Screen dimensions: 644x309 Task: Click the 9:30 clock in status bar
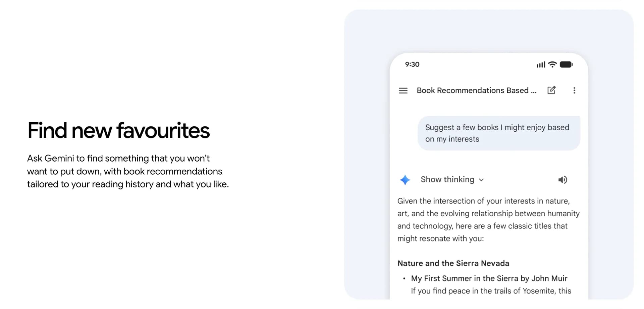[x=412, y=64]
